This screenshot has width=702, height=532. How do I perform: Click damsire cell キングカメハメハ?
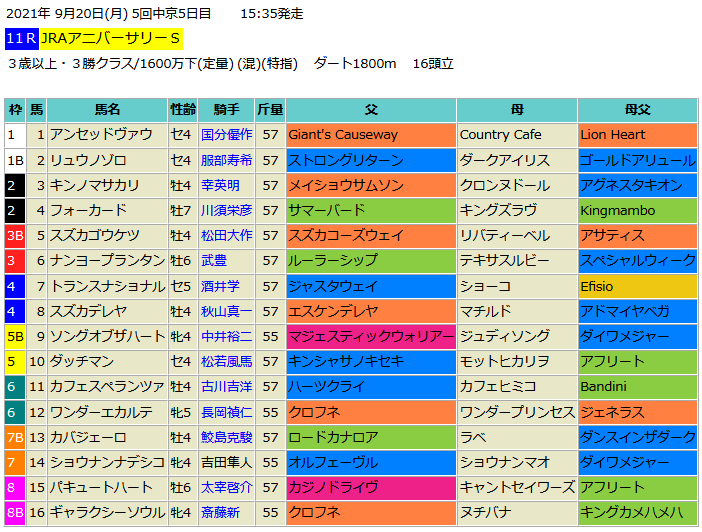[x=638, y=512]
